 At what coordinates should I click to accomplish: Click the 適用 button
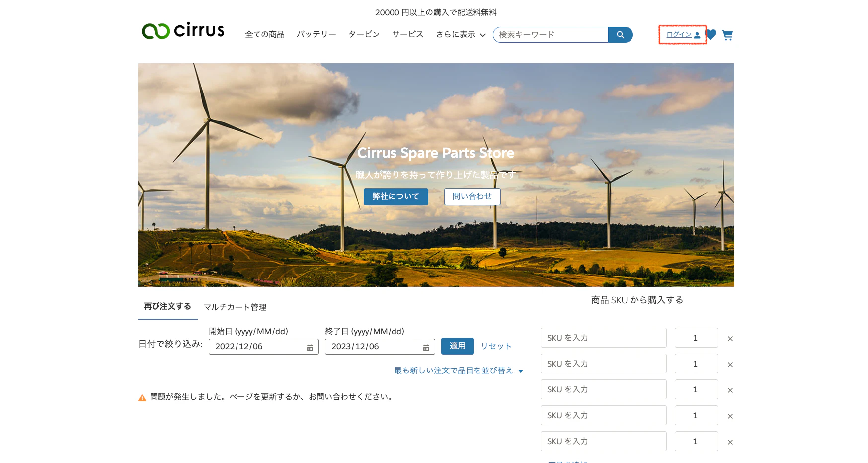[x=458, y=346]
